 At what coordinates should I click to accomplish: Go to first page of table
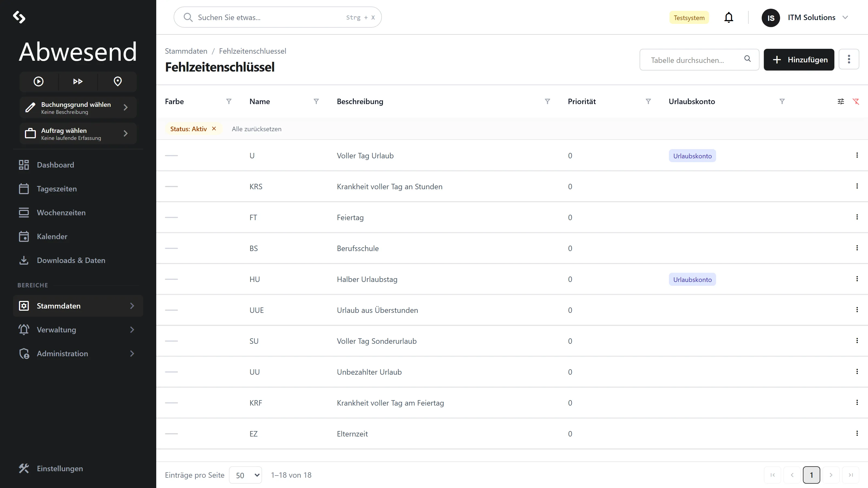coord(772,475)
